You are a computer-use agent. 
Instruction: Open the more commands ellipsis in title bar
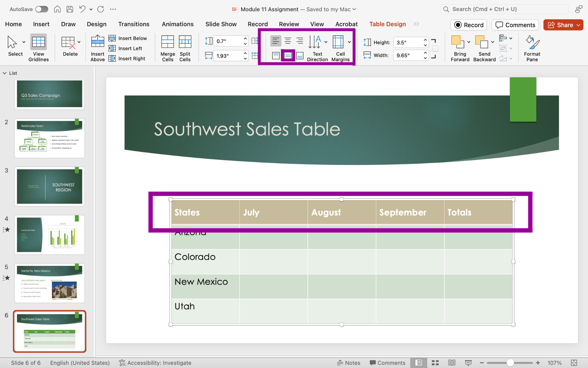tap(113, 9)
